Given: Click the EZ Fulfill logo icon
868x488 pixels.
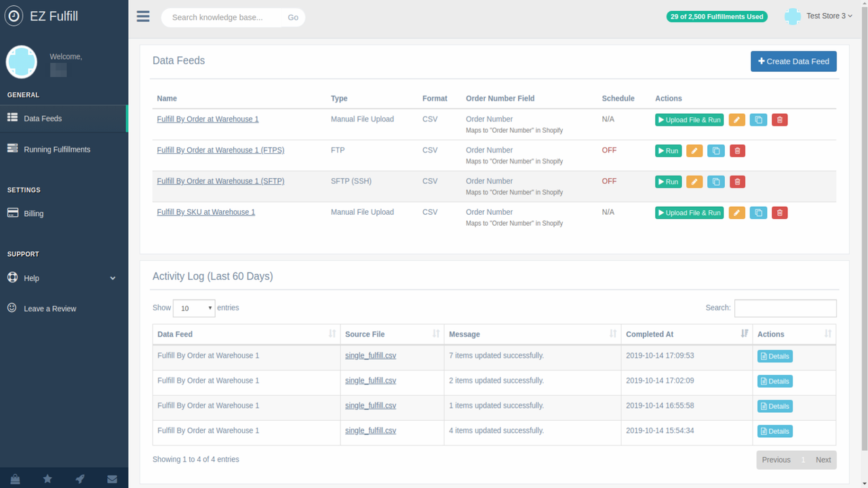Looking at the screenshot, I should point(14,16).
